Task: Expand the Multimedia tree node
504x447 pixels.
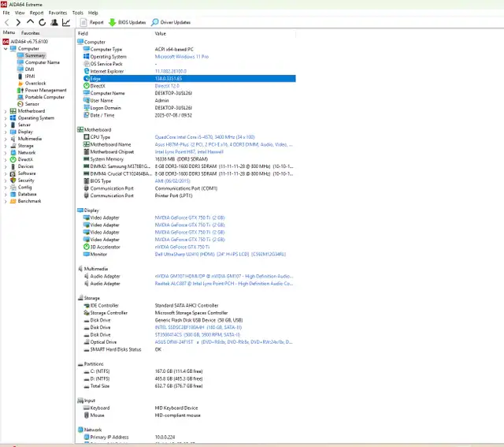Action: (6, 139)
